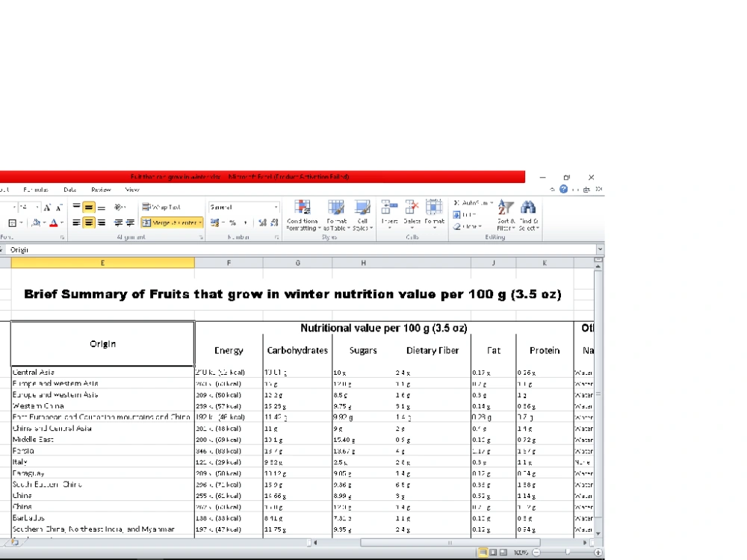The height and width of the screenshot is (560, 747).
Task: Click the Accounting Number Format icon
Action: click(215, 223)
